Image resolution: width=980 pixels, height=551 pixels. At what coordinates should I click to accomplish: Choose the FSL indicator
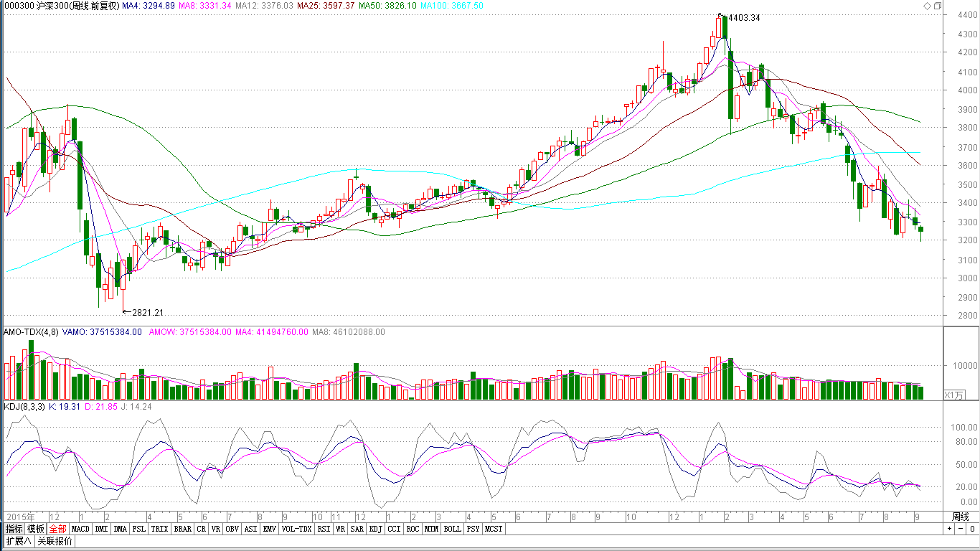pos(138,529)
